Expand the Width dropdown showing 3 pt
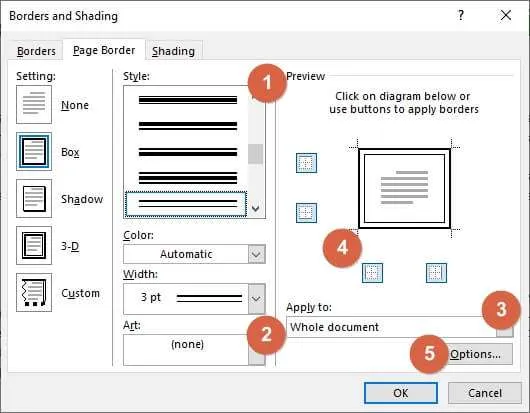 pyautogui.click(x=194, y=299)
